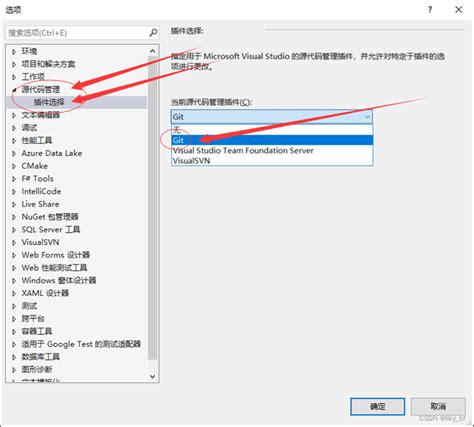The width and height of the screenshot is (474, 427).
Task: Click the search magnifier icon
Action: [153, 33]
